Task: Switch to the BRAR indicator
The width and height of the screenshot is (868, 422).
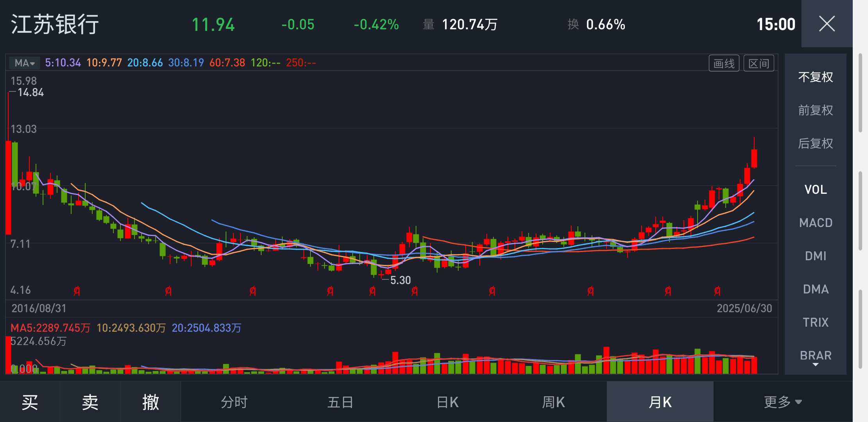Action: 816,356
